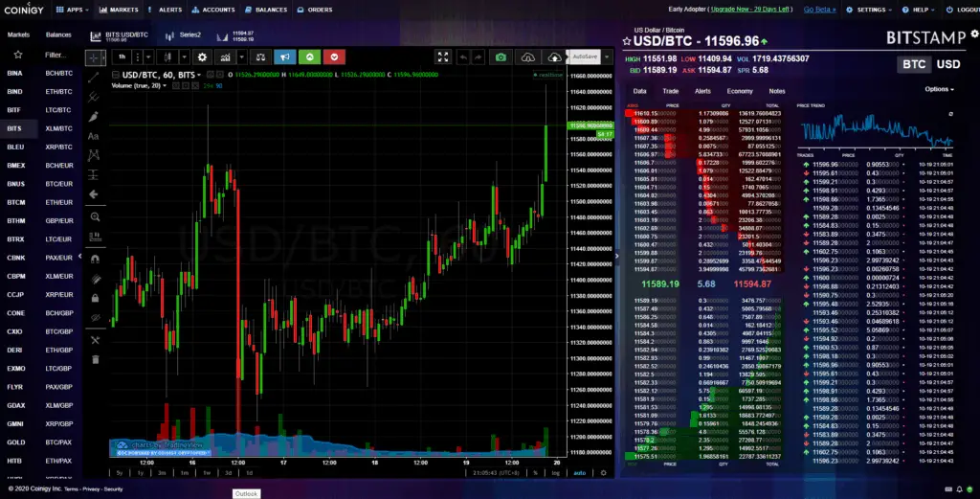Select the brush drawing tool
The width and height of the screenshot is (980, 499).
pos(94,116)
